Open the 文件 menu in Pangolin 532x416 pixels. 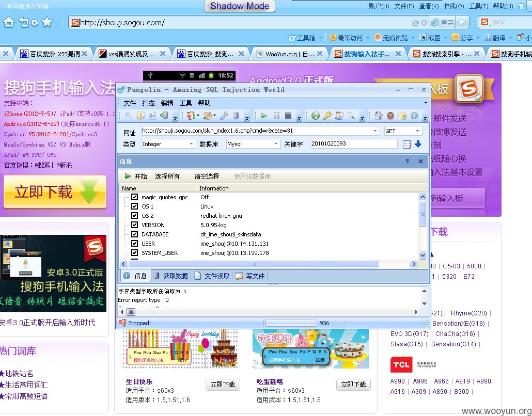pos(130,103)
